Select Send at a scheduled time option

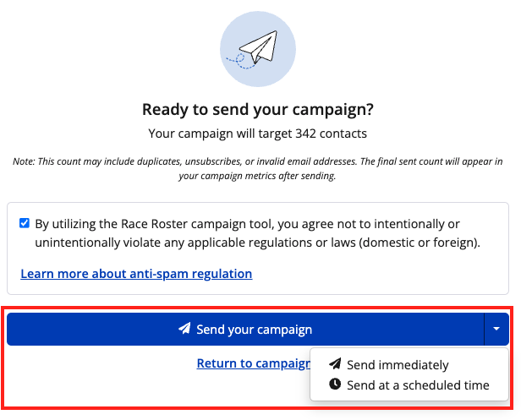[418, 385]
